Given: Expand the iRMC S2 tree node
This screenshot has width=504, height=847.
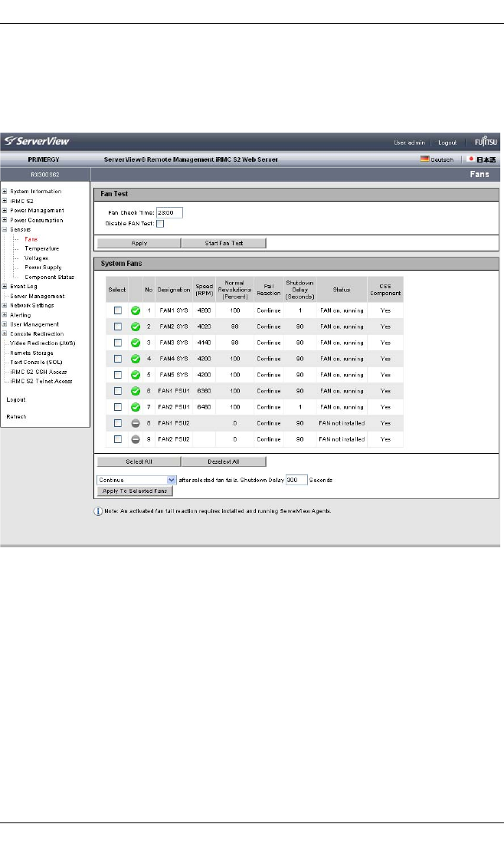Looking at the screenshot, I should [5, 201].
